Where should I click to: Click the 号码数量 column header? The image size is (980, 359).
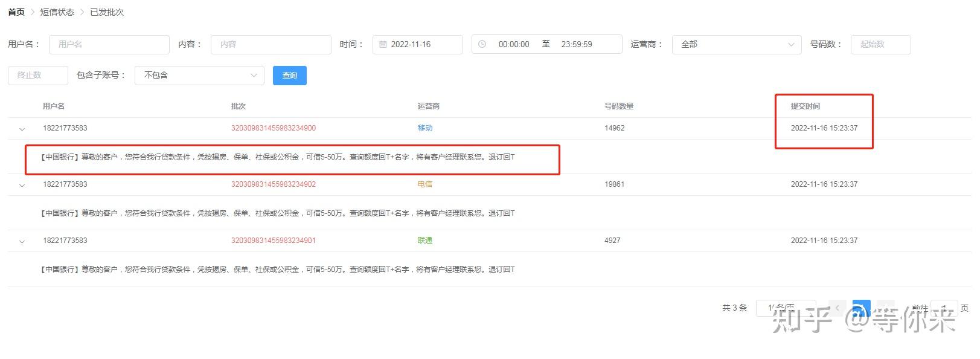(x=619, y=106)
